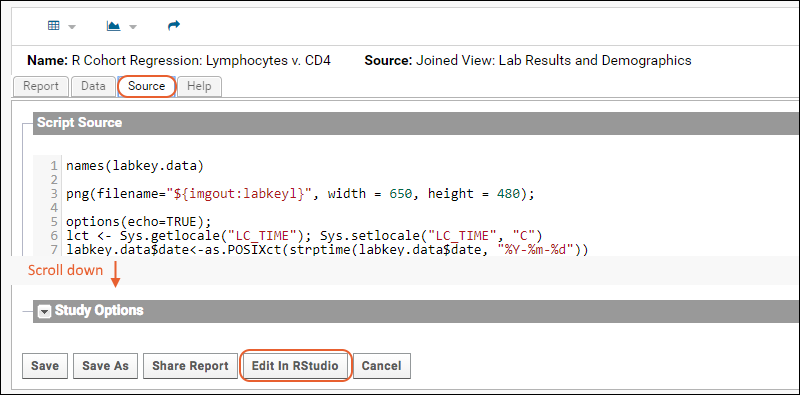Click the Sys.getlocale code line
The image size is (800, 395).
click(x=304, y=236)
